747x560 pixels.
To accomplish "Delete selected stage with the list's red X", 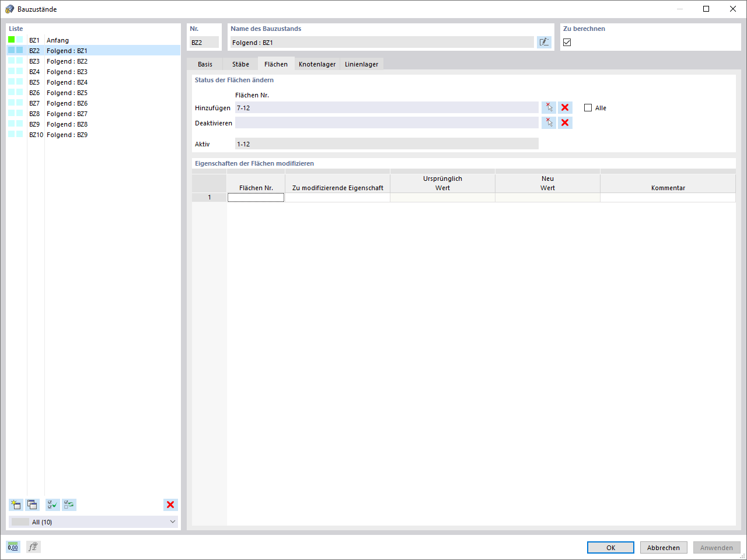I will (170, 505).
